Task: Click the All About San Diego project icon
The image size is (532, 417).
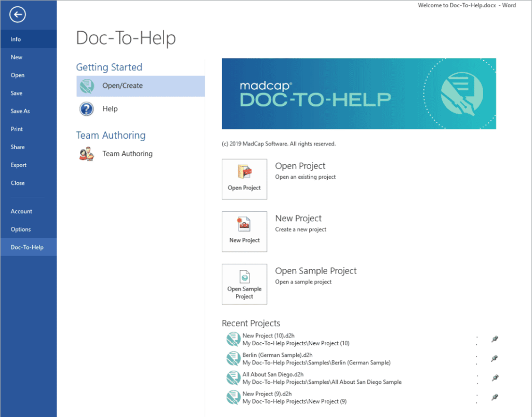Action: tap(233, 378)
